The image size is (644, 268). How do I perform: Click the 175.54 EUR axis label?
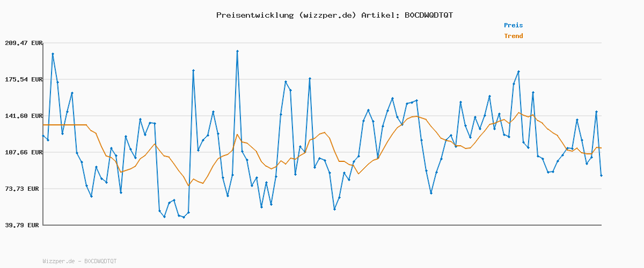pos(23,79)
